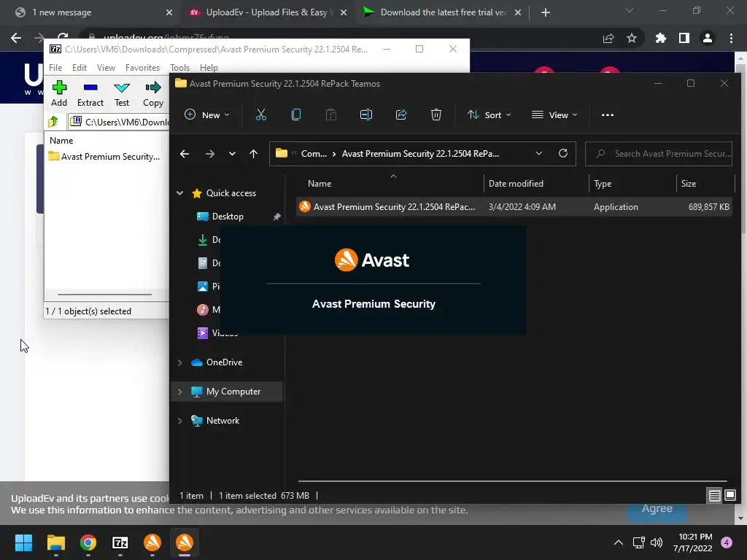Click the Paste clipboard icon in Explorer toolbar

(331, 114)
